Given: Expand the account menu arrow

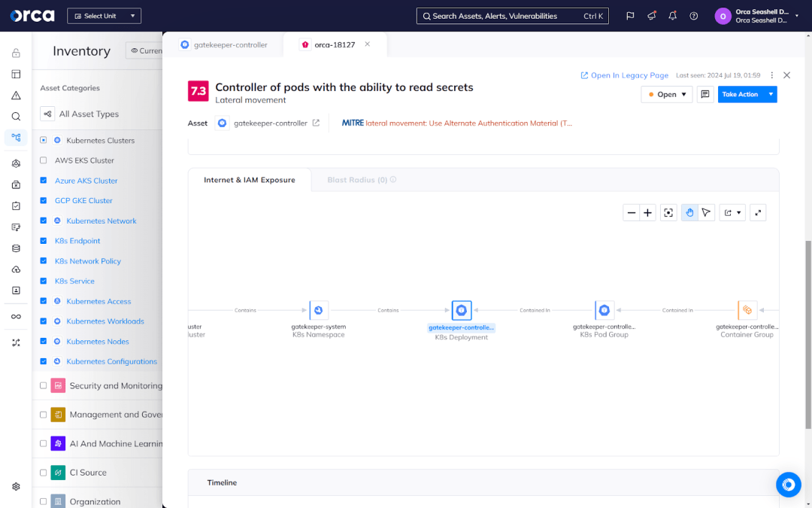Looking at the screenshot, I should click(797, 16).
